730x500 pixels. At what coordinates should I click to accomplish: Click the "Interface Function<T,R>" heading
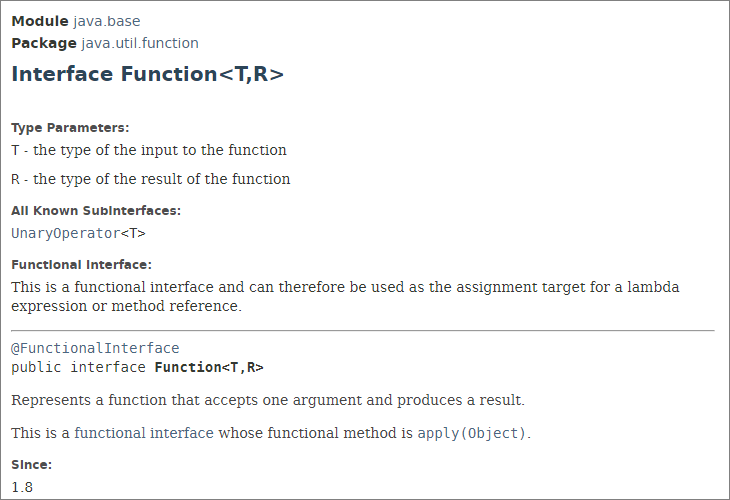tap(147, 74)
